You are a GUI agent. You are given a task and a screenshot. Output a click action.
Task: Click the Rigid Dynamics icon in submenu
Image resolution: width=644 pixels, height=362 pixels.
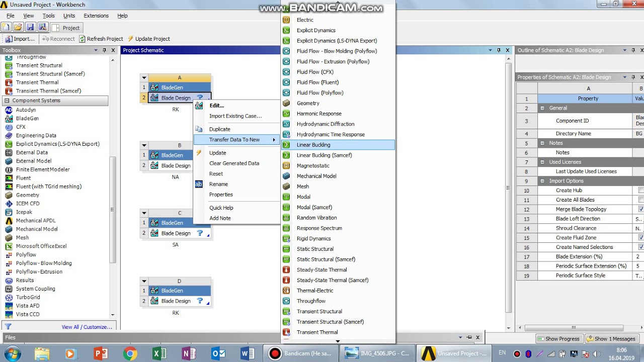286,239
